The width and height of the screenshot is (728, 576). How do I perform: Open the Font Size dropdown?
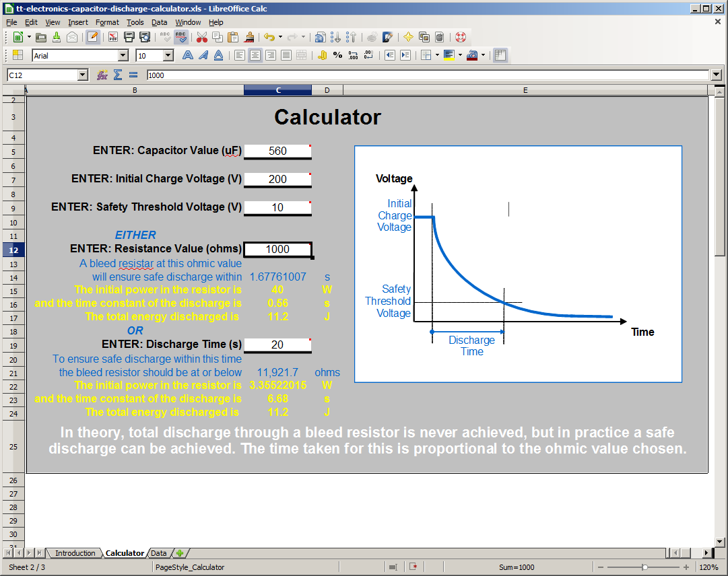pos(168,56)
